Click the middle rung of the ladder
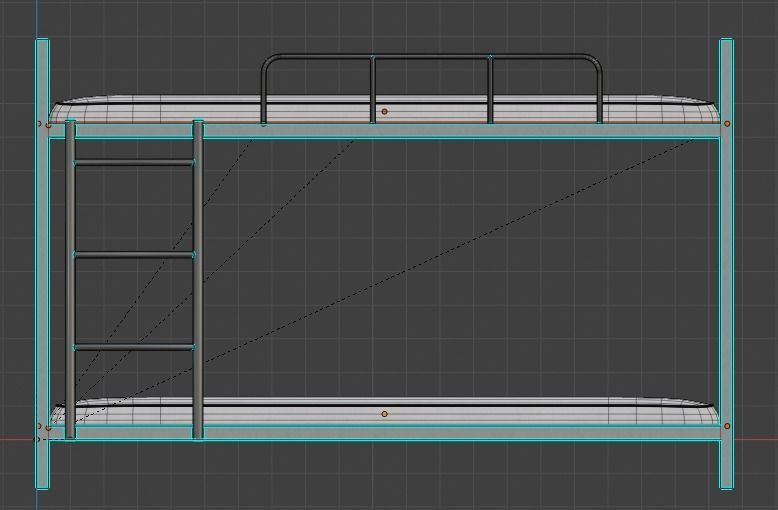 (x=133, y=255)
